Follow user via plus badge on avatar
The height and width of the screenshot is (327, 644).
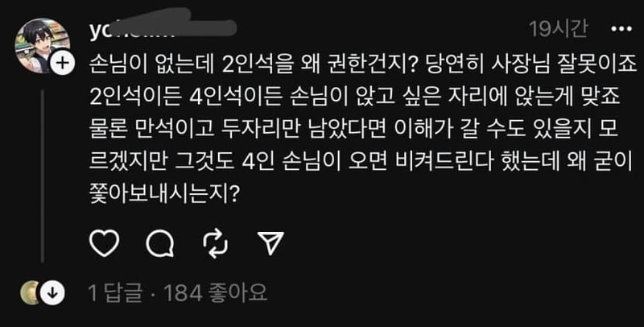[63, 64]
